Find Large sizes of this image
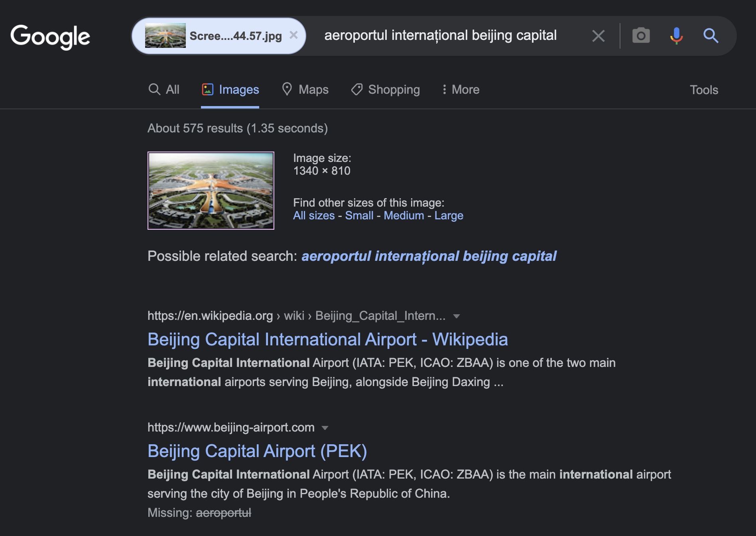The height and width of the screenshot is (536, 756). (x=449, y=215)
